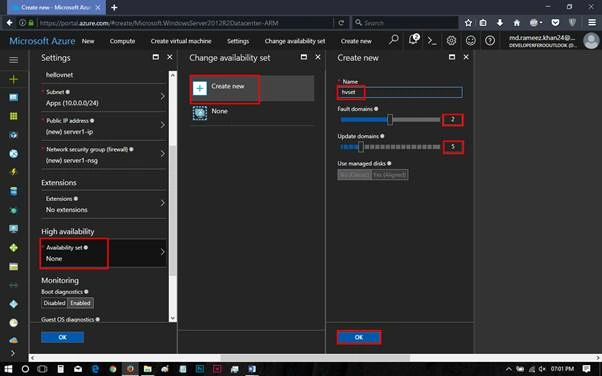
Task: Open the Cloud Shell prompt icon
Action: [x=432, y=41]
